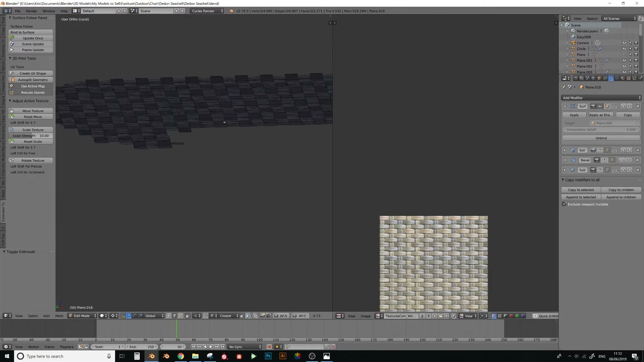This screenshot has height=362, width=644.
Task: Open Chrome from the taskbar
Action: coord(181,356)
